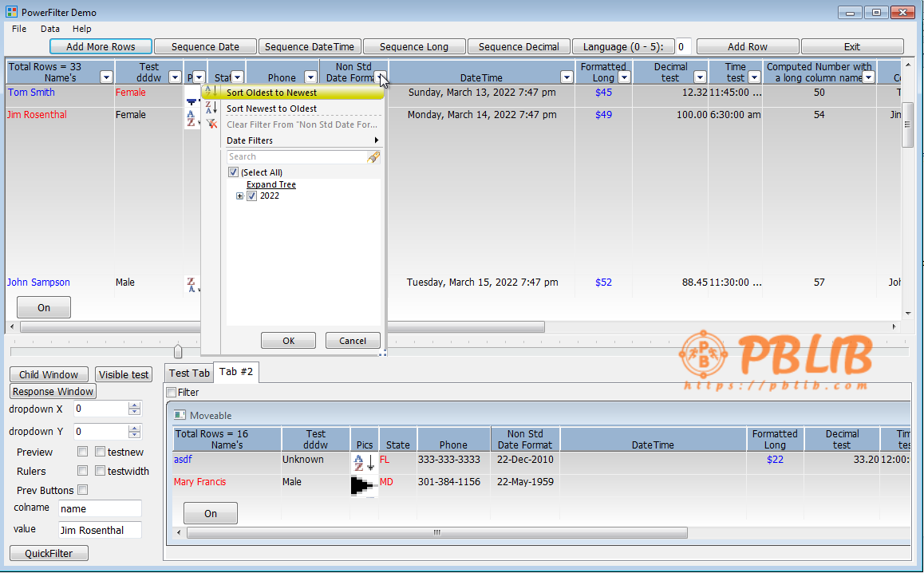Open the Date Filters submenu
This screenshot has height=573, width=924.
pos(303,140)
